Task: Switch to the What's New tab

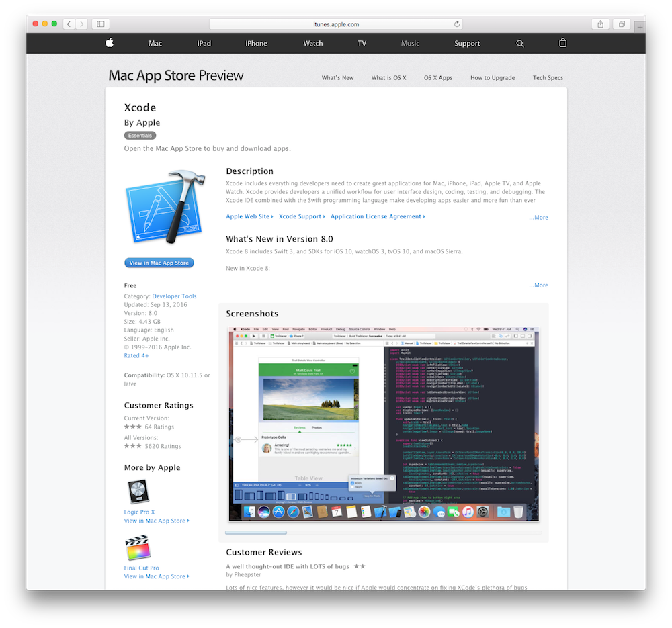Action: point(338,77)
